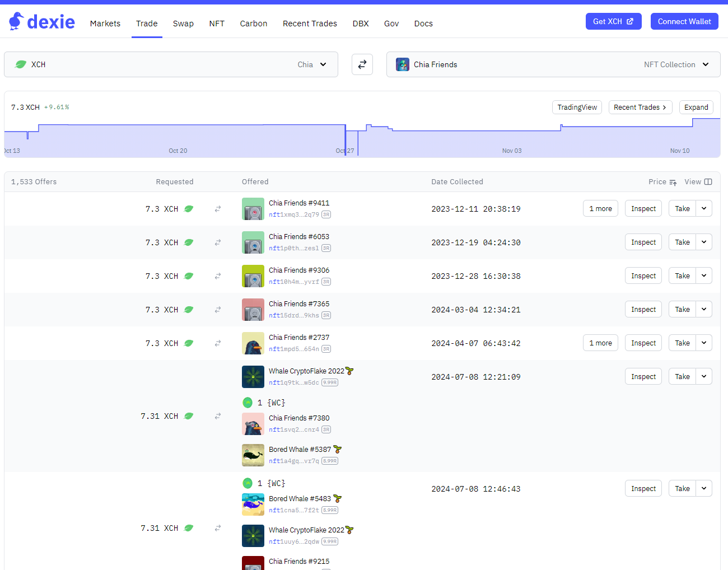Open the TradingView chart

[x=577, y=107]
